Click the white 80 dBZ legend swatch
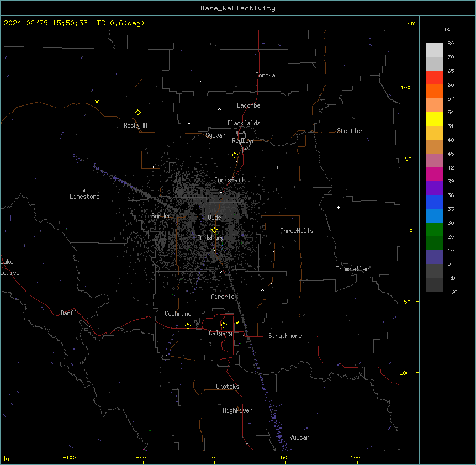Viewport: 476px width, 465px height. click(x=434, y=50)
